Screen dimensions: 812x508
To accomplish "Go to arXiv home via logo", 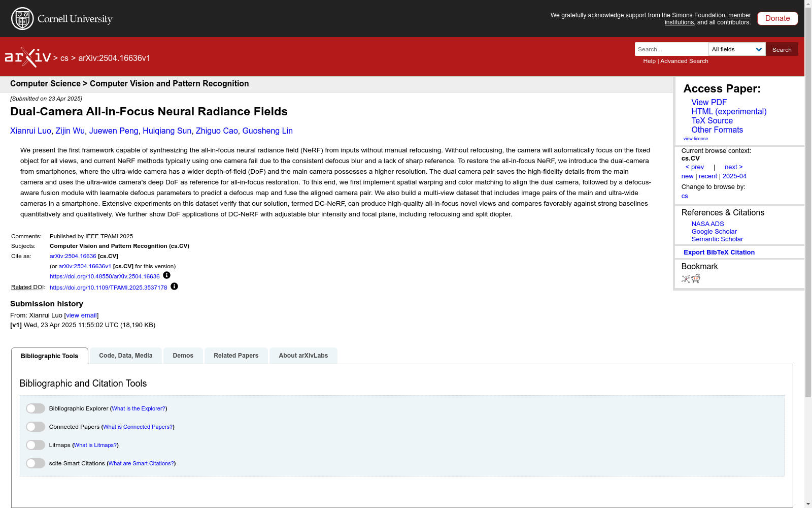I will [28, 57].
